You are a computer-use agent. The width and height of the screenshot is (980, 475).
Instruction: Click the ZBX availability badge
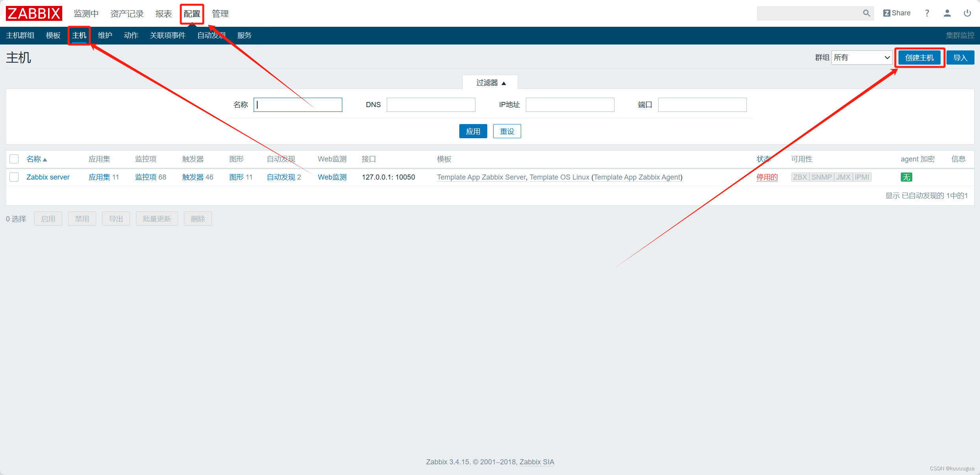tap(800, 177)
